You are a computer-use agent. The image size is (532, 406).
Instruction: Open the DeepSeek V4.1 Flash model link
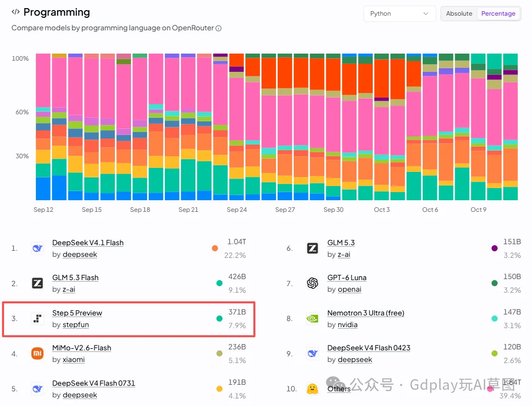click(88, 243)
